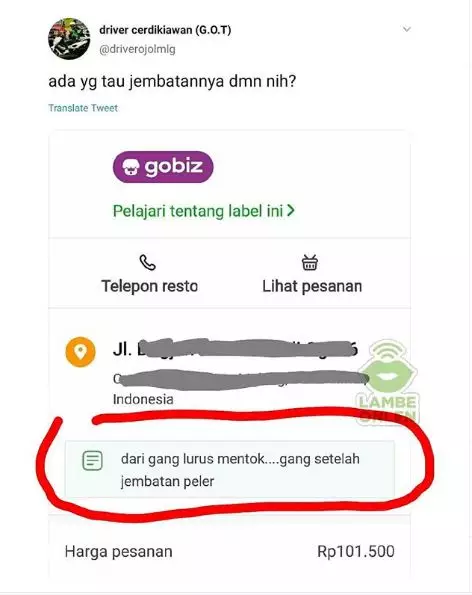Click the orange location pin icon
This screenshot has height=595, width=472.
coord(80,352)
